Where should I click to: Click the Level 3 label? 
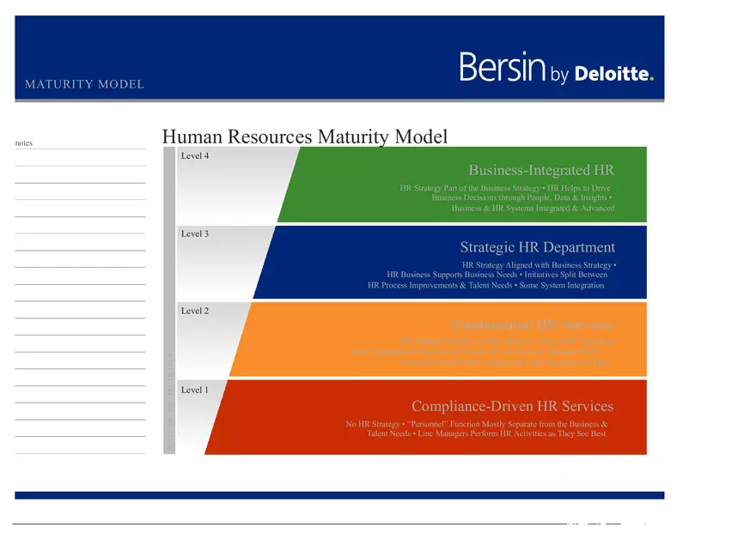point(195,233)
